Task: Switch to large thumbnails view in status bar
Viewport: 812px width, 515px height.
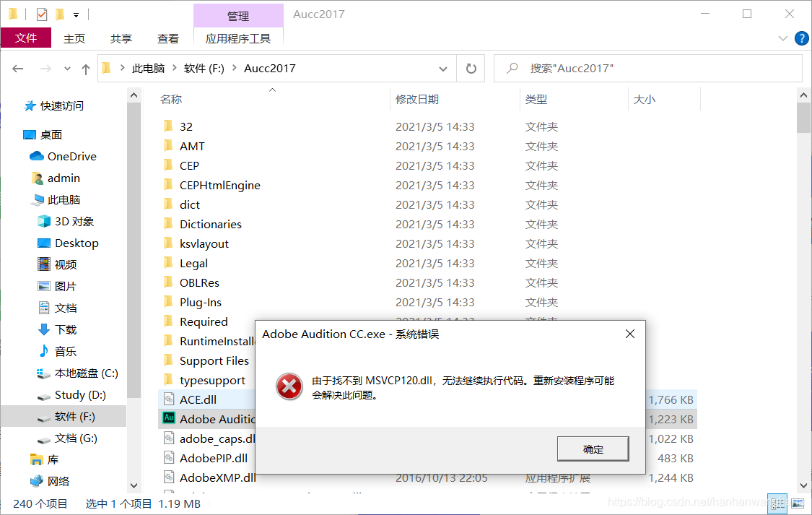Action: click(x=798, y=503)
